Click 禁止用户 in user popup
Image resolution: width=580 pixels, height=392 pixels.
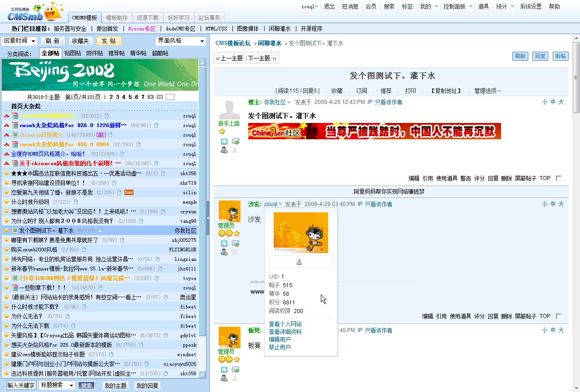pos(280,347)
